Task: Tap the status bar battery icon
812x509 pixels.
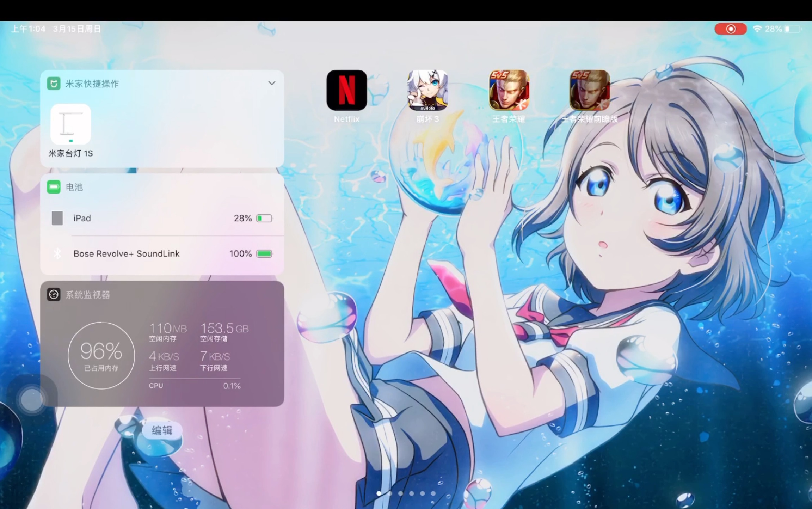Action: (793, 29)
